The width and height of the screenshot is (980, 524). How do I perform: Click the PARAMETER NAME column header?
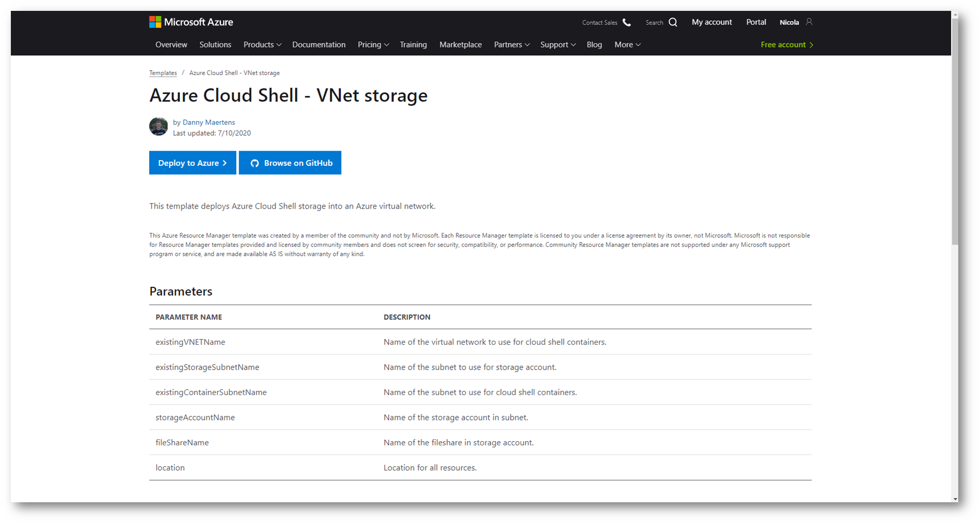point(189,317)
